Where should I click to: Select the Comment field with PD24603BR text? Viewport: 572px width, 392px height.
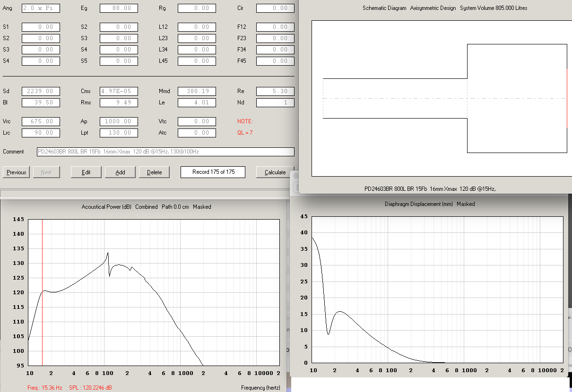tap(165, 152)
